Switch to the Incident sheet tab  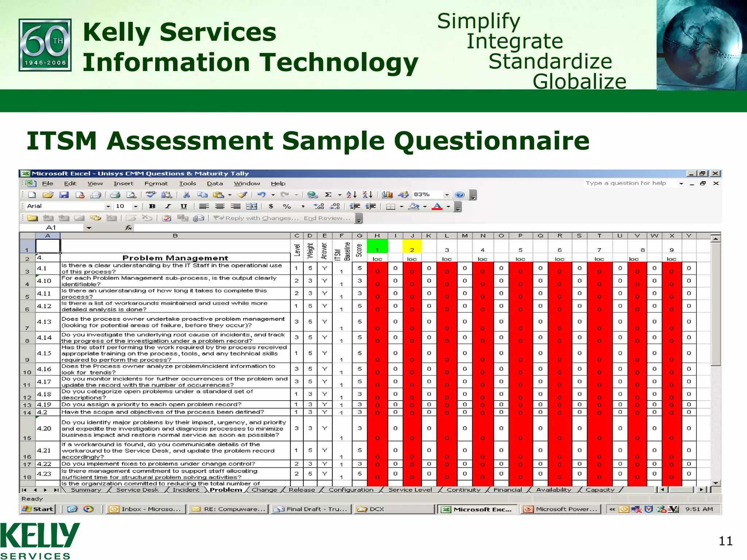tap(186, 490)
